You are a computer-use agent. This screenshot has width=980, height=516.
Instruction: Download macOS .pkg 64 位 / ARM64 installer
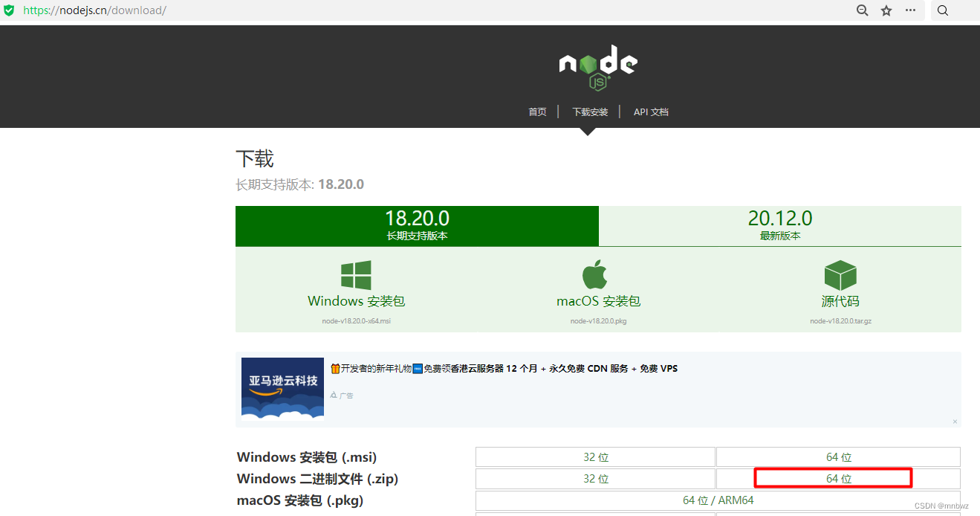pos(718,500)
